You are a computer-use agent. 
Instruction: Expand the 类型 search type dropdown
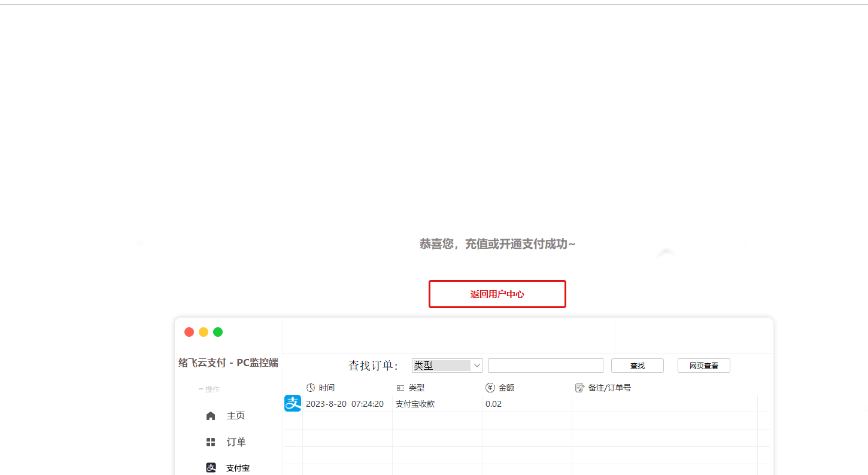coord(477,366)
